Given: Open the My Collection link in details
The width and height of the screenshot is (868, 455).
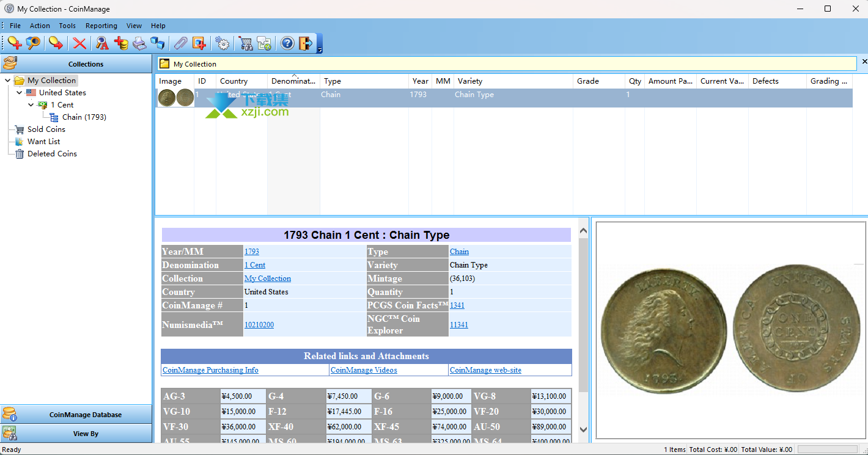Looking at the screenshot, I should (268, 278).
